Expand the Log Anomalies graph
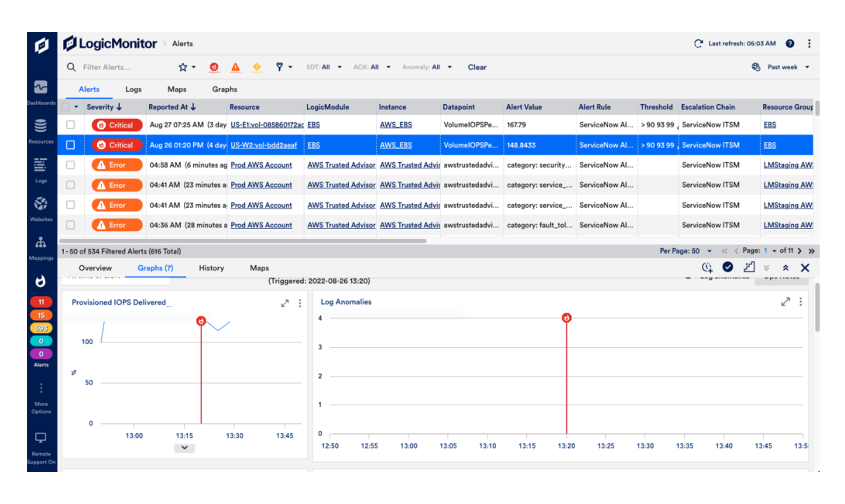The width and height of the screenshot is (845, 504). point(785,302)
